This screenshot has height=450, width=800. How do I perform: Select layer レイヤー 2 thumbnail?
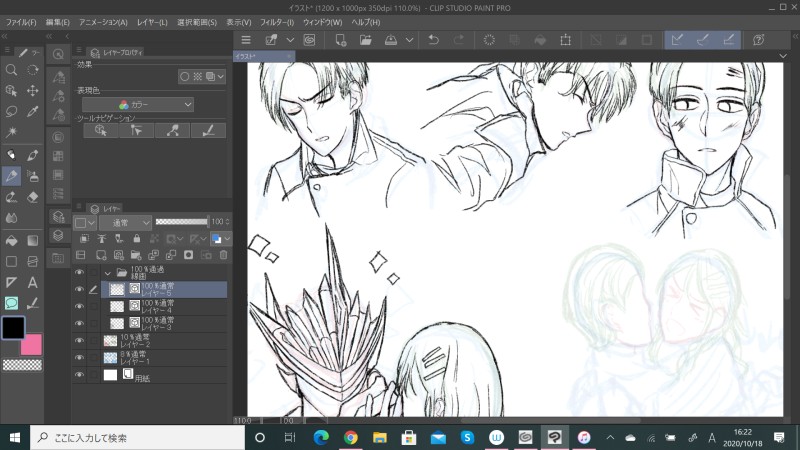coord(110,341)
